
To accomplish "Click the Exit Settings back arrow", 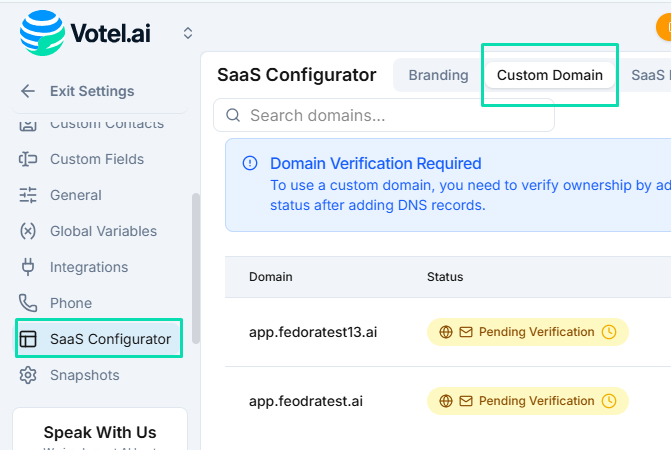I will click(28, 91).
